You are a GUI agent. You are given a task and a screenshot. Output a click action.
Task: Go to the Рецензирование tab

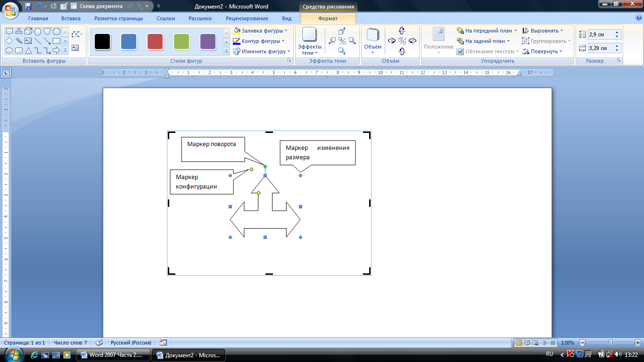point(247,18)
